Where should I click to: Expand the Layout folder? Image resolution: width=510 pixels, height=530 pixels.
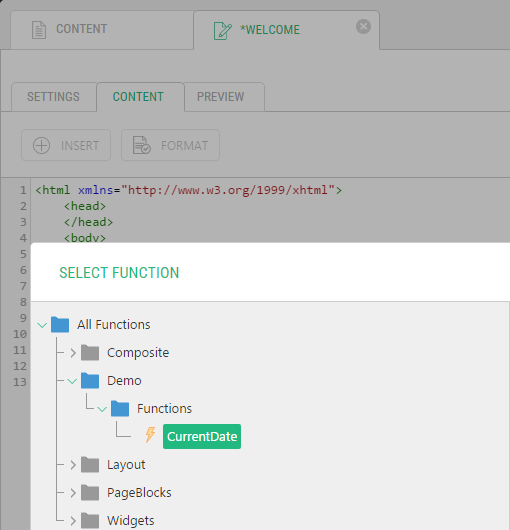pos(73,465)
